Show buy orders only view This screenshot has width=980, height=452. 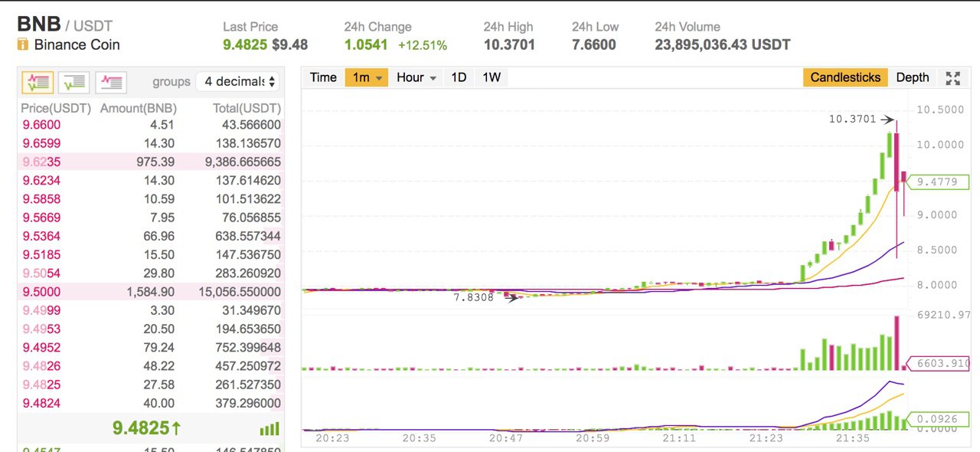(x=74, y=82)
